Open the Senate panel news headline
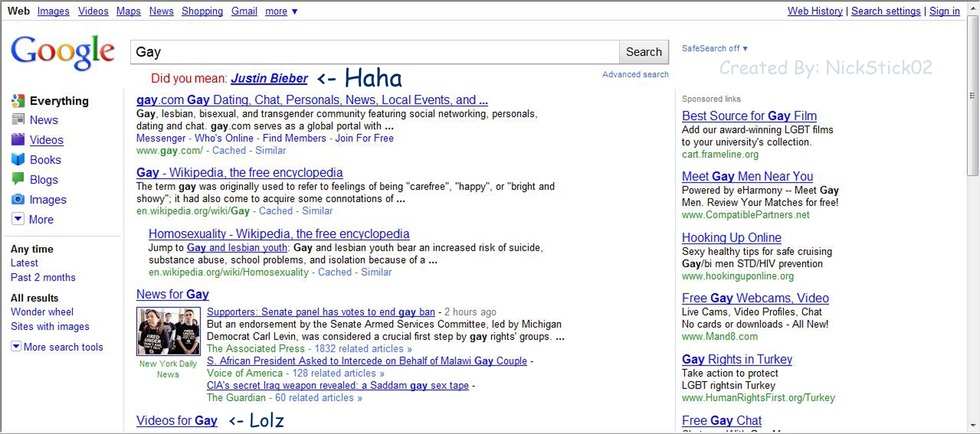The width and height of the screenshot is (980, 434). 321,312
